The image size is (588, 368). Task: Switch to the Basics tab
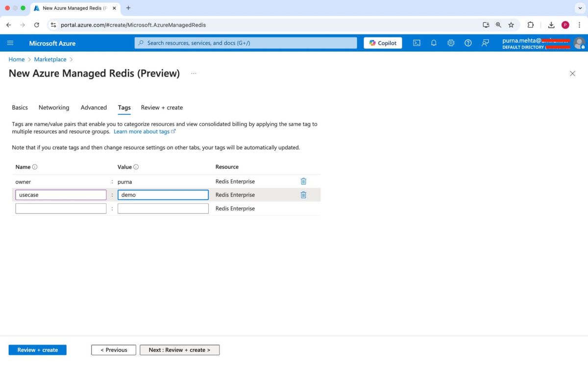tap(20, 107)
